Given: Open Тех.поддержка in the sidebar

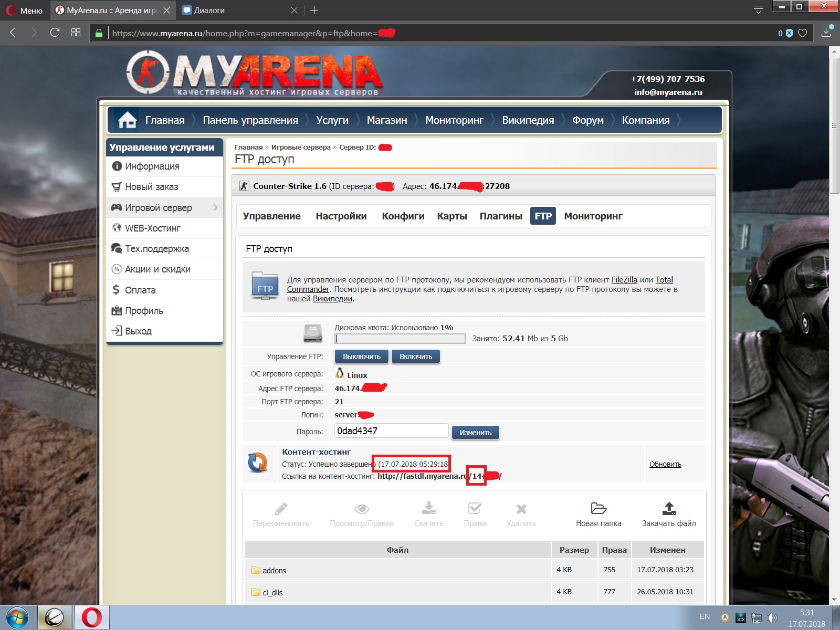Looking at the screenshot, I should pos(165,249).
